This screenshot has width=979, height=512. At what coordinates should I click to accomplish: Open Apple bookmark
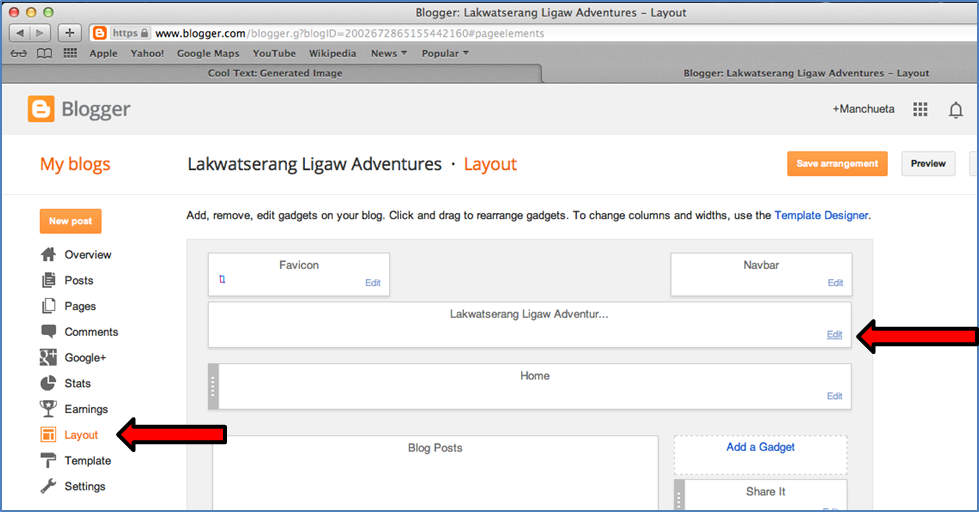(103, 54)
